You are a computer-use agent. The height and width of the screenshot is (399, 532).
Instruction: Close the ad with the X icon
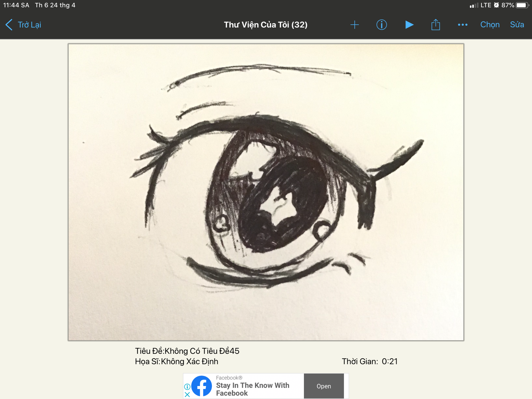coord(187,395)
